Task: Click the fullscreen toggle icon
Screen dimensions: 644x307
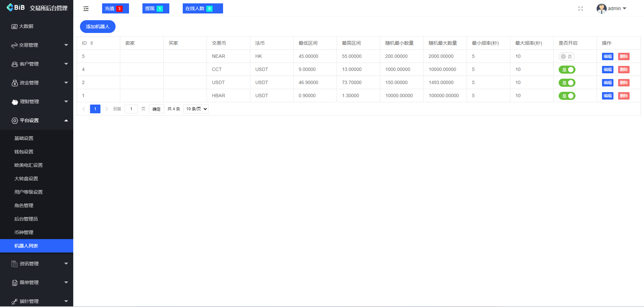Action: click(581, 9)
